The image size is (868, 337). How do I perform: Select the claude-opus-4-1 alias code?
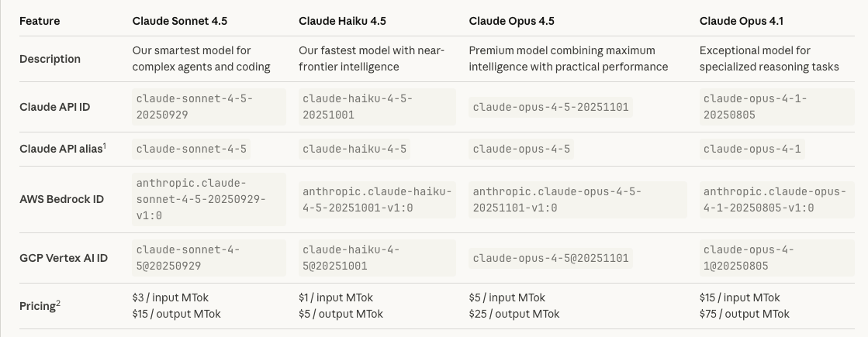tap(752, 149)
